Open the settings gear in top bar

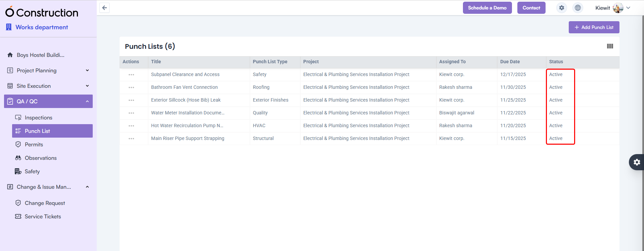(562, 8)
